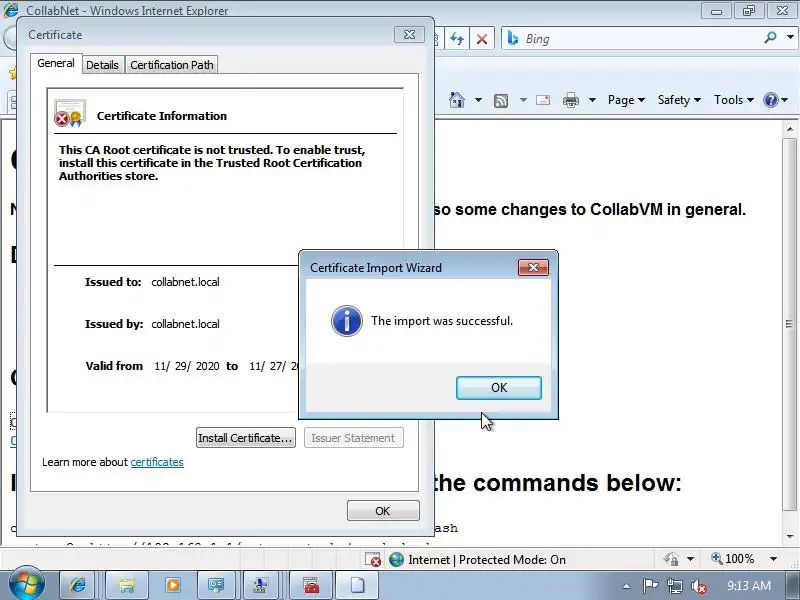Click the zoom magnifier in status bar
800x600 pixels.
coord(717,558)
